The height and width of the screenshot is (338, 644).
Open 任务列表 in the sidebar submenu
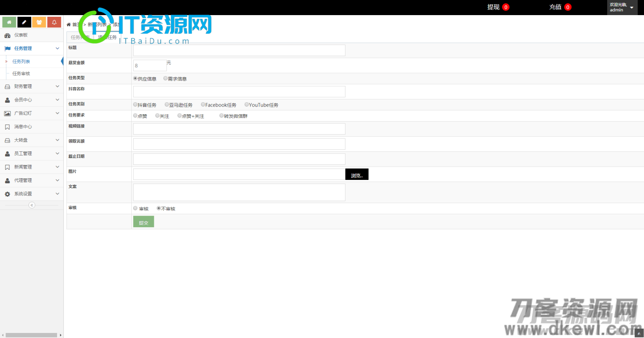[x=21, y=62]
